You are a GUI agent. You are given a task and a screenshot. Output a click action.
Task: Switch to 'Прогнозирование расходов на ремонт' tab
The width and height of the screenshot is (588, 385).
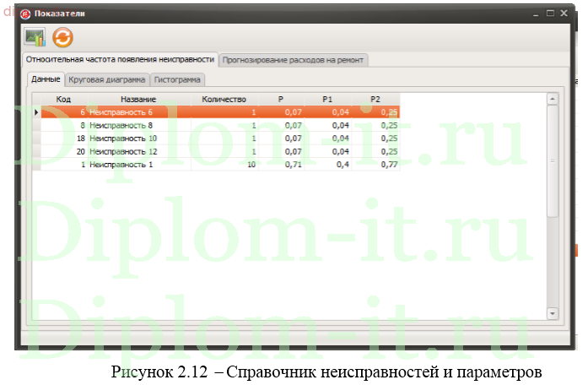[293, 60]
